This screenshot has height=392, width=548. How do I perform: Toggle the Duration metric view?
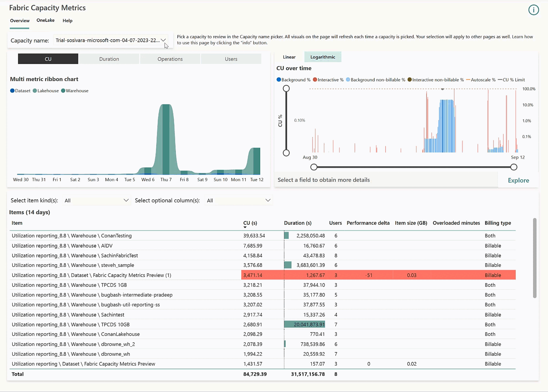point(109,58)
